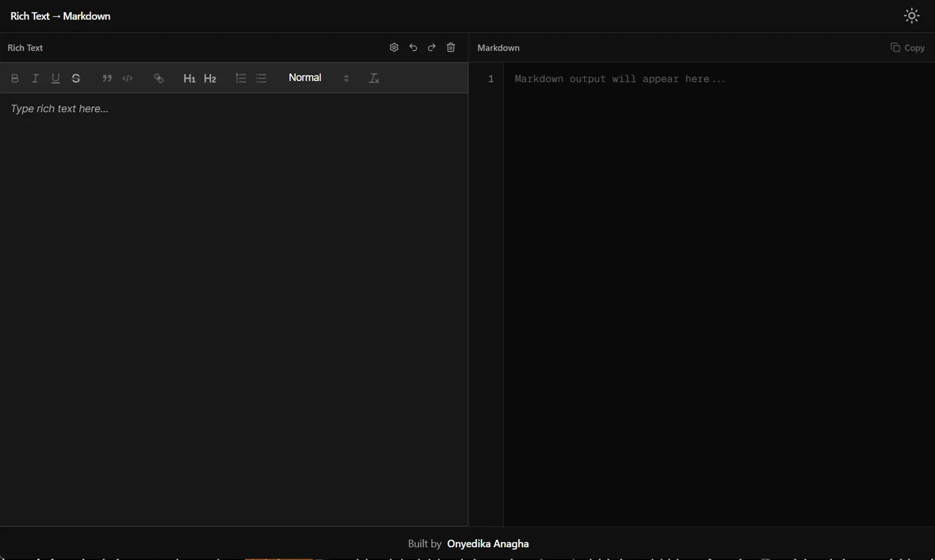Create an ordered numbered list
Viewport: 935px width, 560px height.
(x=241, y=78)
